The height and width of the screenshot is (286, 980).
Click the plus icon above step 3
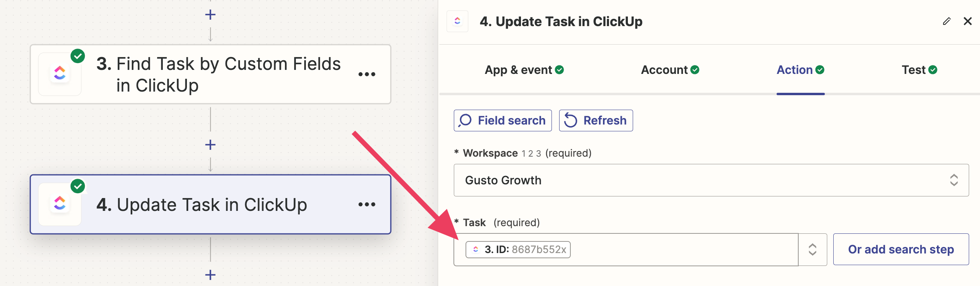tap(210, 15)
